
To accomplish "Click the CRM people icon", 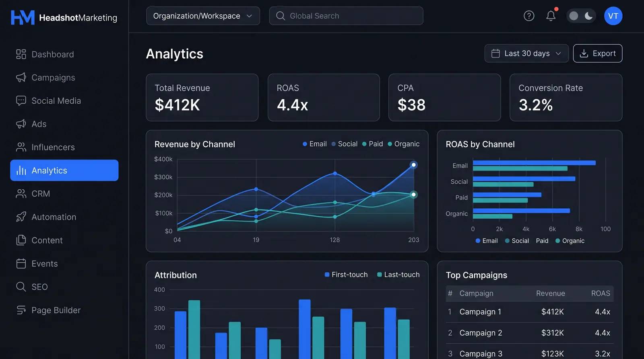I will click(21, 194).
